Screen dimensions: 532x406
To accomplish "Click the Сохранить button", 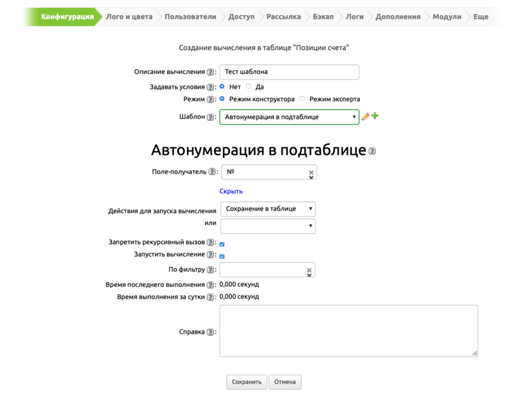I will [246, 382].
